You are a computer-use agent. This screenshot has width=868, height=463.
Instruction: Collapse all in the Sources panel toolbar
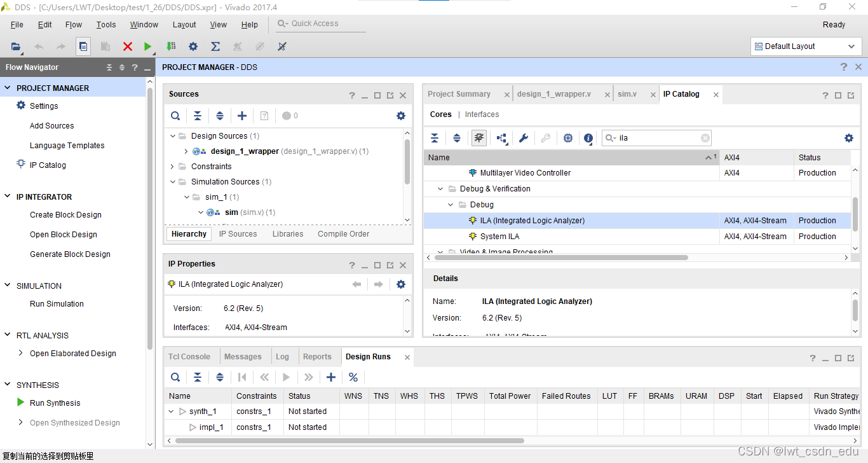198,116
